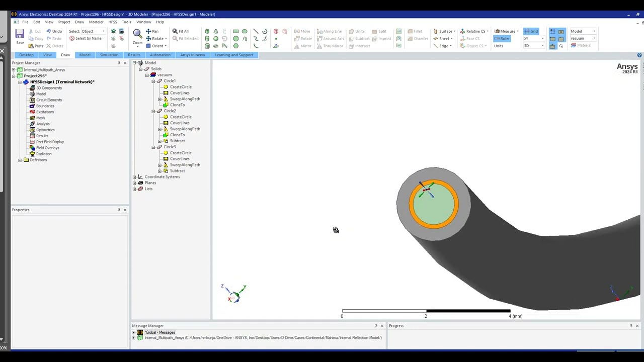This screenshot has height=362, width=644.
Task: Open the Select Object dropdown
Action: (103, 31)
